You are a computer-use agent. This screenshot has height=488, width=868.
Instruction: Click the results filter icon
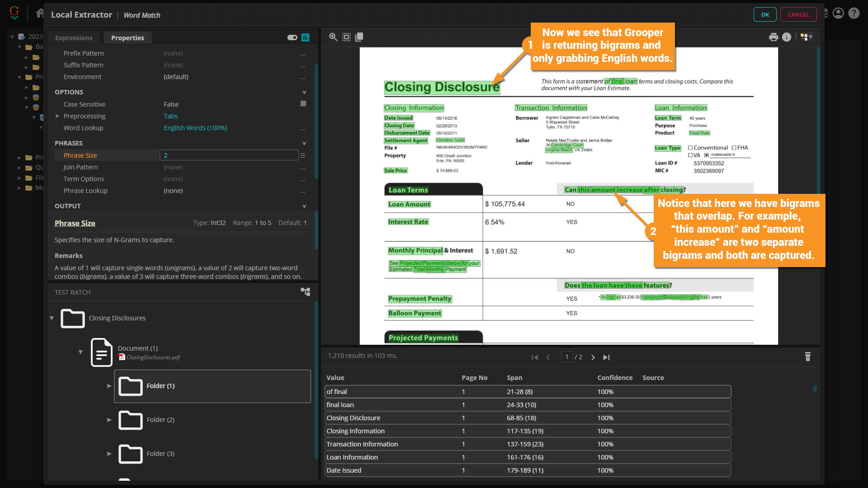pyautogui.click(x=808, y=357)
